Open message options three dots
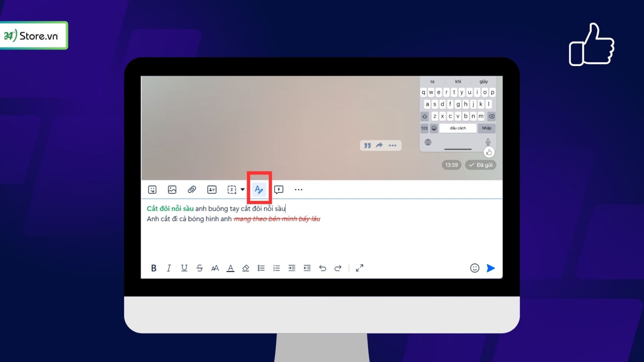Screen dimensions: 644x362 pyautogui.click(x=392, y=146)
